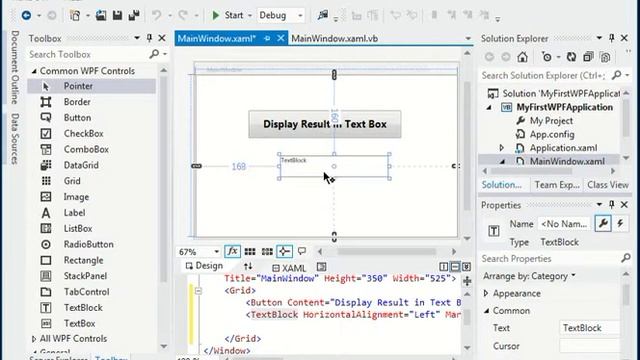Select the StackPanel control in Toolbox
This screenshot has width=640, height=360.
point(91,276)
